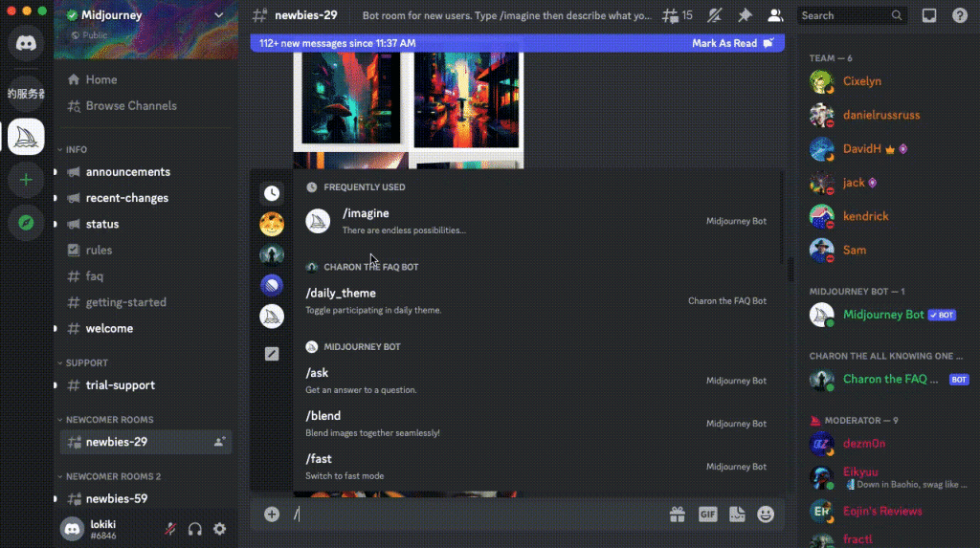Image resolution: width=980 pixels, height=548 pixels.
Task: Choose the /blend command
Action: 536,423
